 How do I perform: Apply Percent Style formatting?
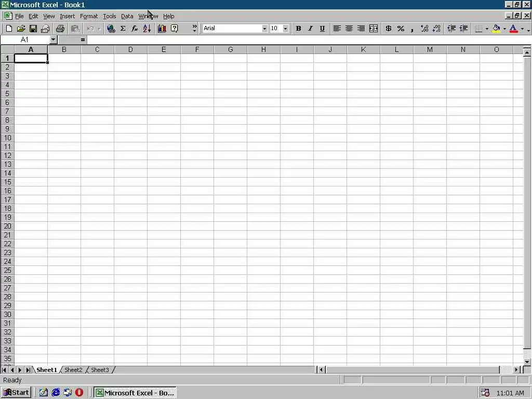(x=401, y=29)
